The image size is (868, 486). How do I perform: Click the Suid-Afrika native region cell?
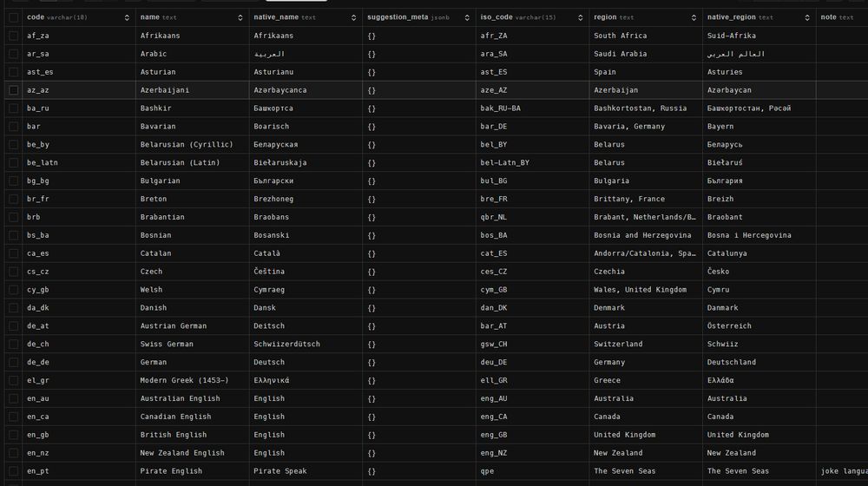[759, 36]
